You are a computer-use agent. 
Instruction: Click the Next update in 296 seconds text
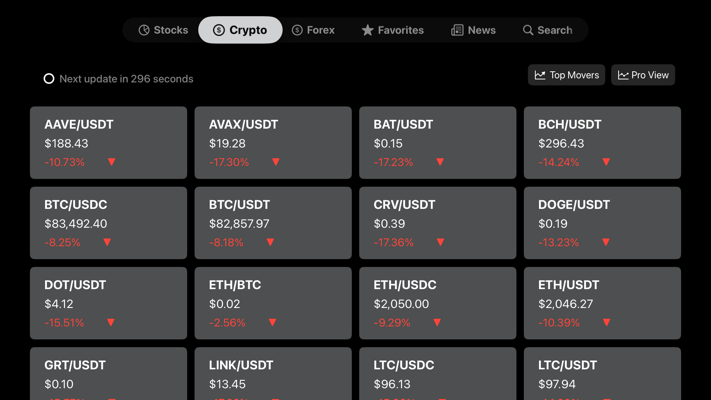[x=127, y=79]
